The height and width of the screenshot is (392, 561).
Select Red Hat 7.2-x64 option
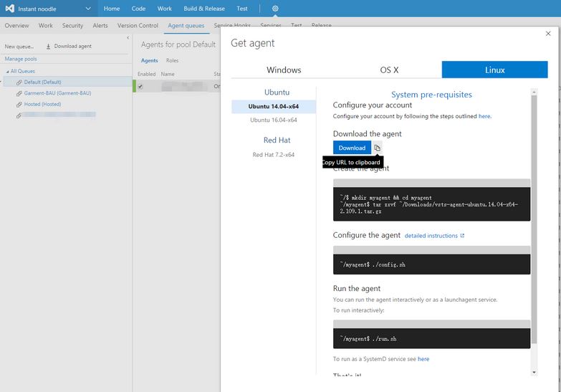coord(274,155)
